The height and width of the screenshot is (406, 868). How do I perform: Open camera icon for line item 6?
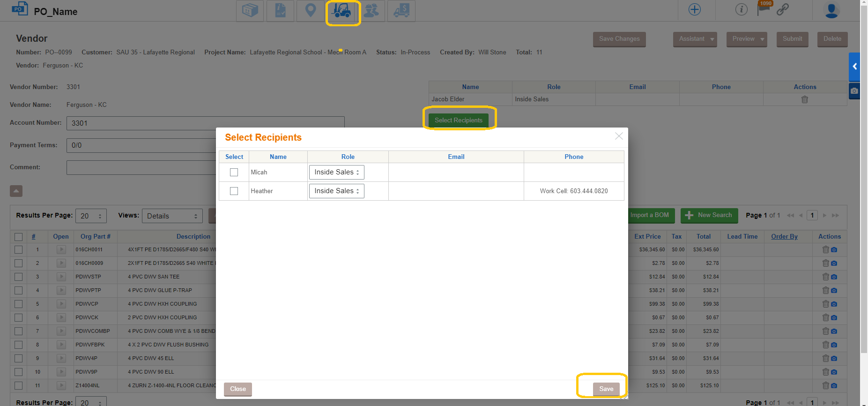click(x=834, y=318)
